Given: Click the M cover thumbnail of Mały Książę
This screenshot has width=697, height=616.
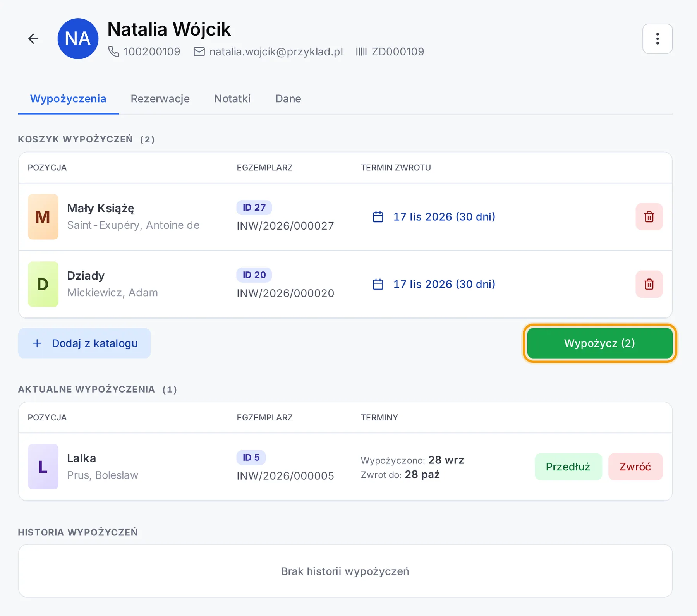Looking at the screenshot, I should [x=43, y=217].
